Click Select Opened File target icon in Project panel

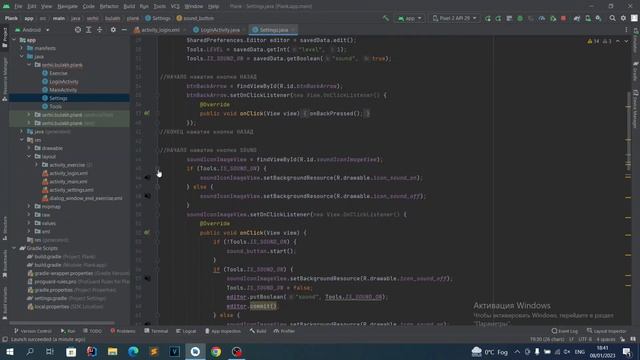click(78, 30)
